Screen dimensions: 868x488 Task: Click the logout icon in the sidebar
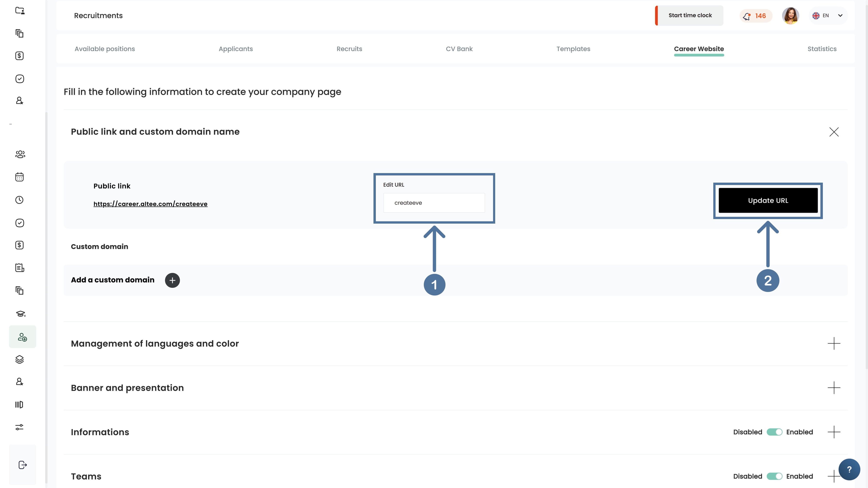22,465
